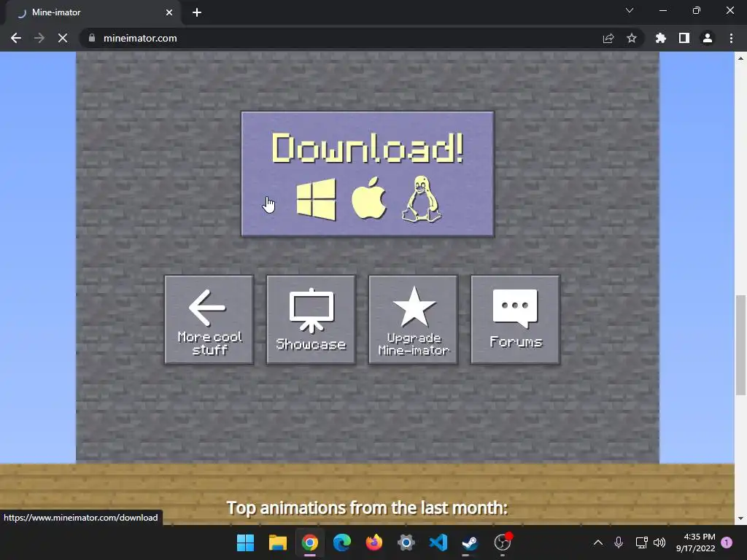Open the Windows Start menu

(x=245, y=542)
